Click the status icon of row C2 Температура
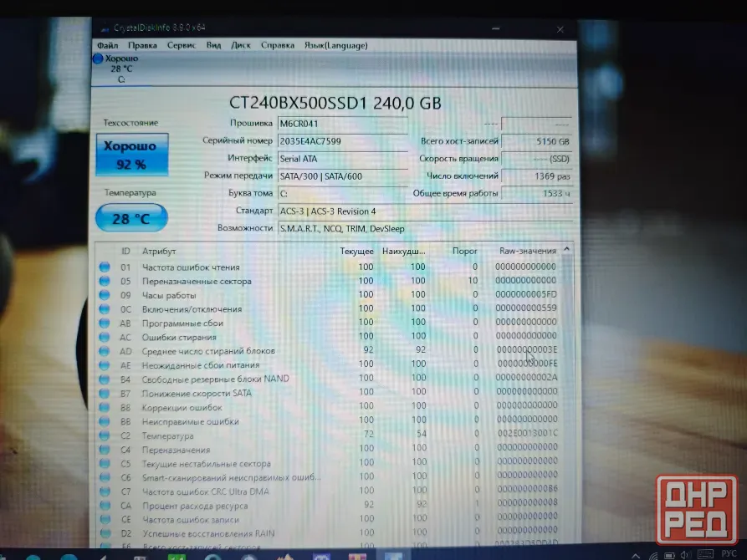 point(105,435)
